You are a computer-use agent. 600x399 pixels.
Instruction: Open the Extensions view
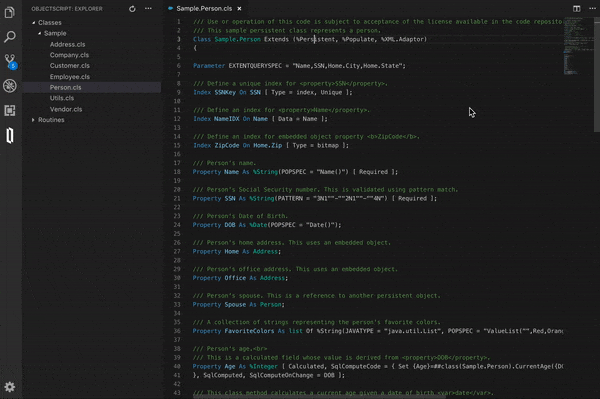(10, 111)
